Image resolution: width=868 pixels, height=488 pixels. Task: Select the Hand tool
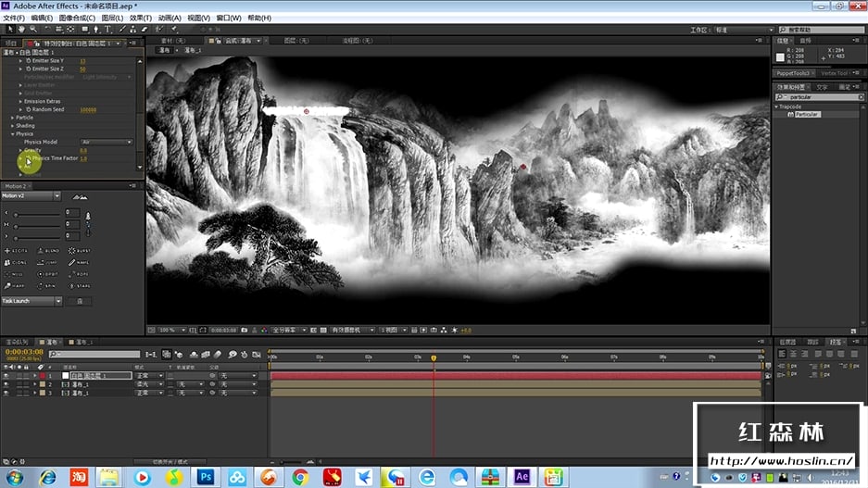click(x=21, y=30)
